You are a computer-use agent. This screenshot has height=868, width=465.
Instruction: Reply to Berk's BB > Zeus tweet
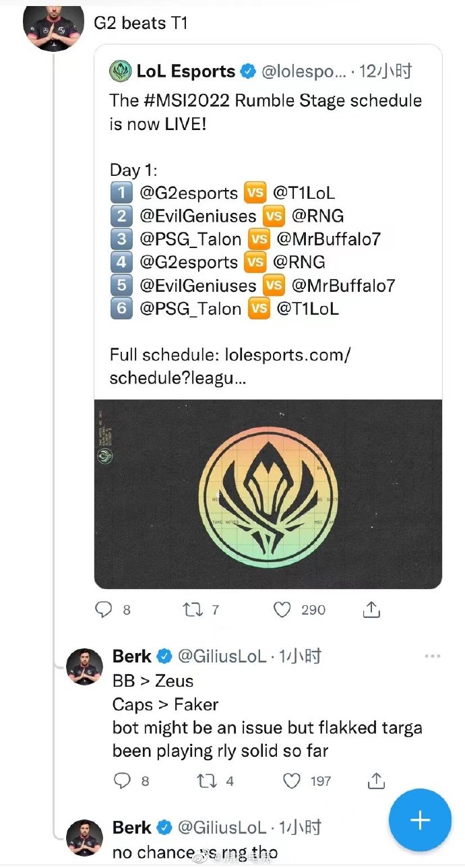[122, 780]
